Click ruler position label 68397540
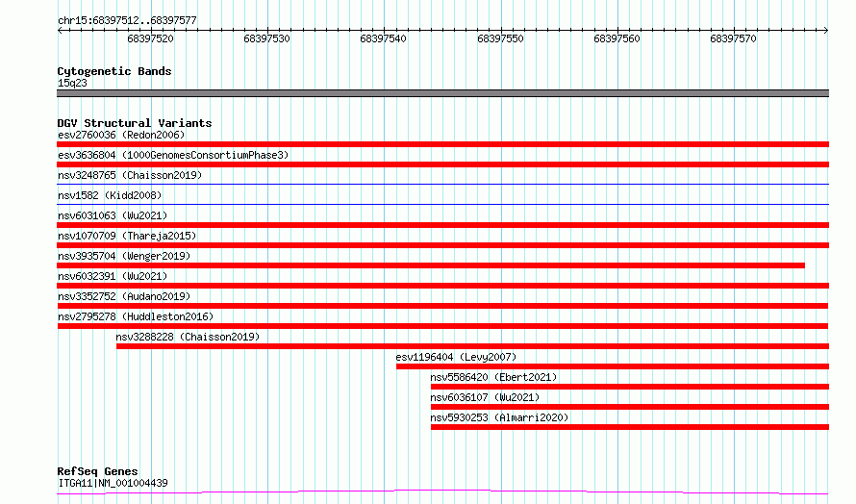The image size is (856, 504). click(383, 38)
